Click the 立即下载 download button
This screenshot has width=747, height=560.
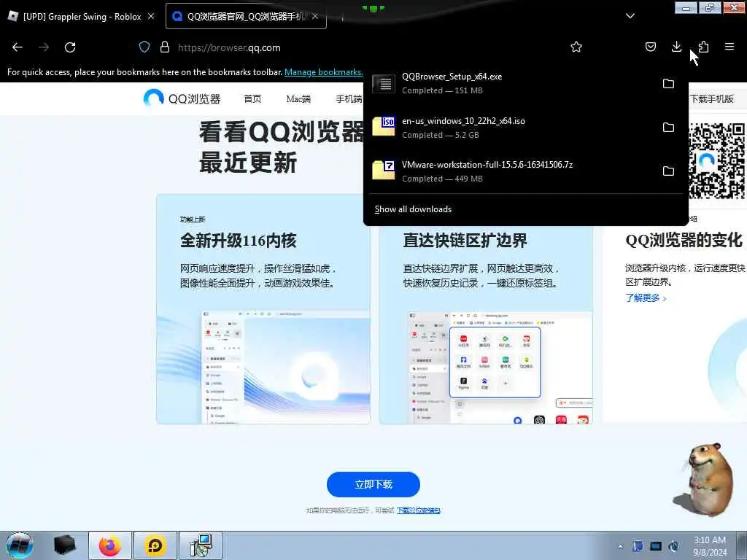click(373, 484)
